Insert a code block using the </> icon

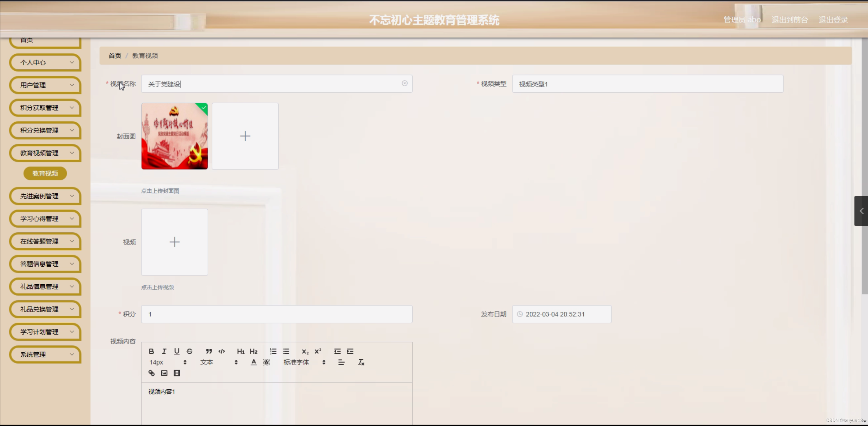click(x=221, y=351)
